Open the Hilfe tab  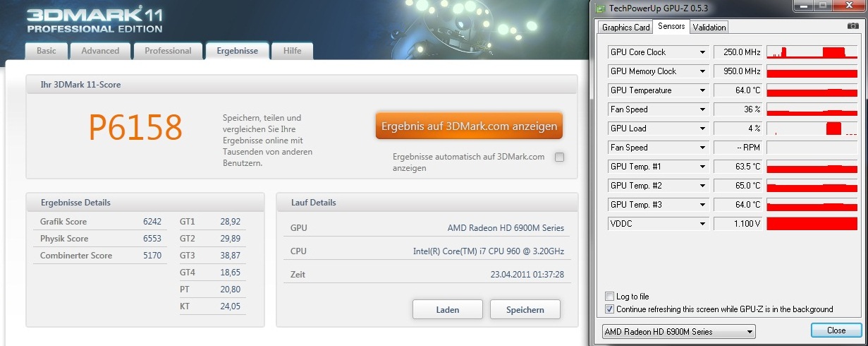click(x=292, y=51)
